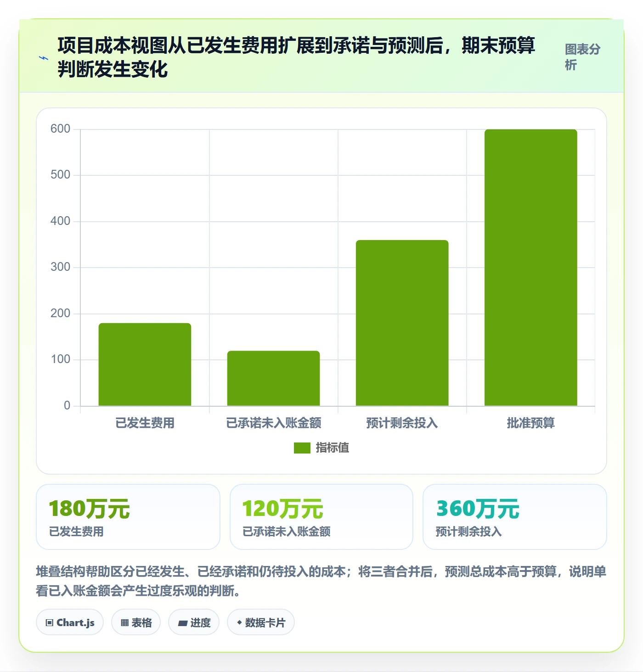Click the 指标值 legend color swatch

[x=302, y=448]
